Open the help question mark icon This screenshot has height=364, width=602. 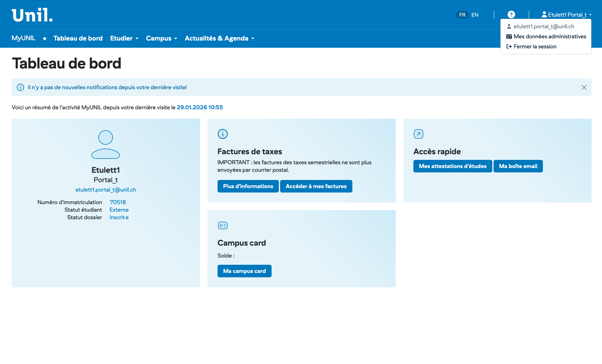(511, 15)
